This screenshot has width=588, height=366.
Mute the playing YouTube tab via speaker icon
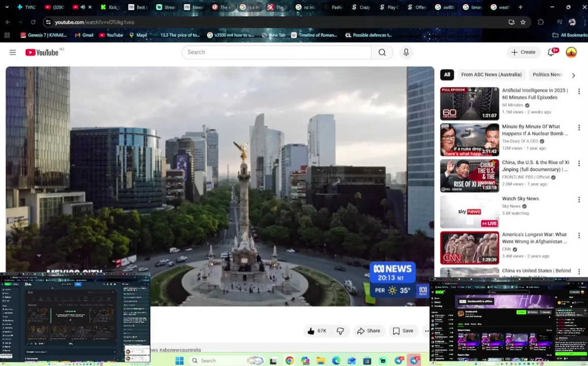[83, 7]
